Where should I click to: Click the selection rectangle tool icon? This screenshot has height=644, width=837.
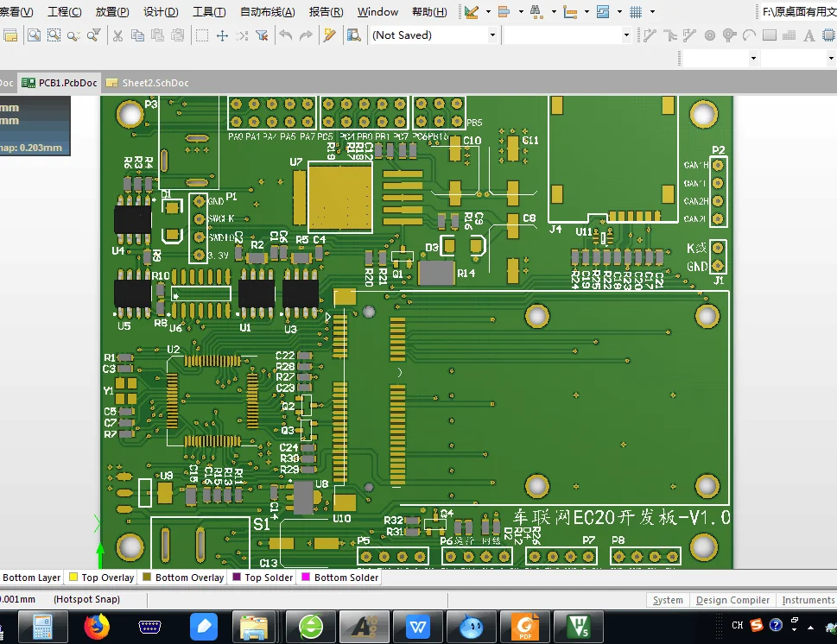(x=201, y=35)
